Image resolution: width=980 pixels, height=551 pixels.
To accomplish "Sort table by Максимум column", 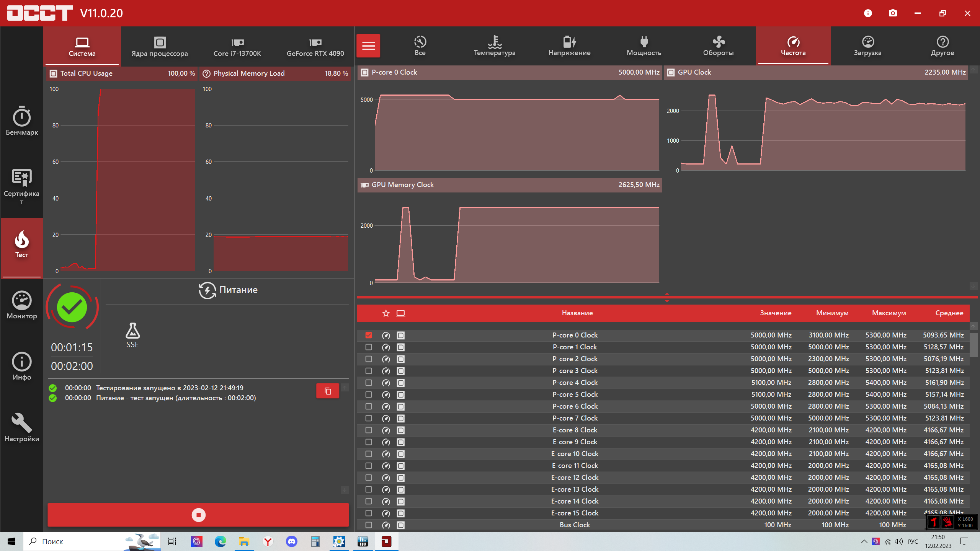I will (x=889, y=313).
